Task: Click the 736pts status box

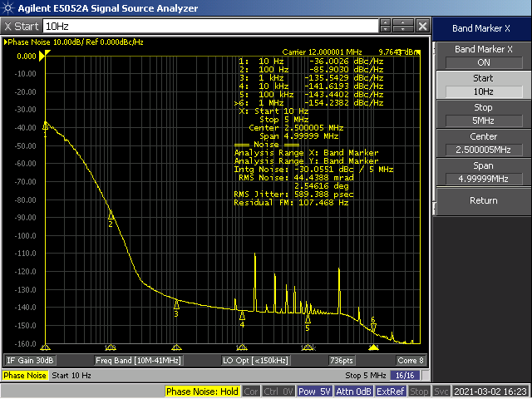Action: click(x=342, y=361)
